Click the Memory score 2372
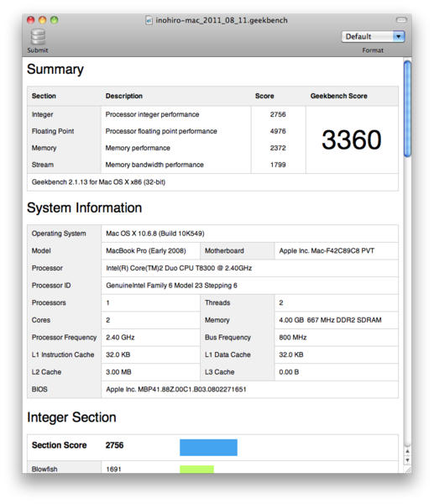 point(278,148)
